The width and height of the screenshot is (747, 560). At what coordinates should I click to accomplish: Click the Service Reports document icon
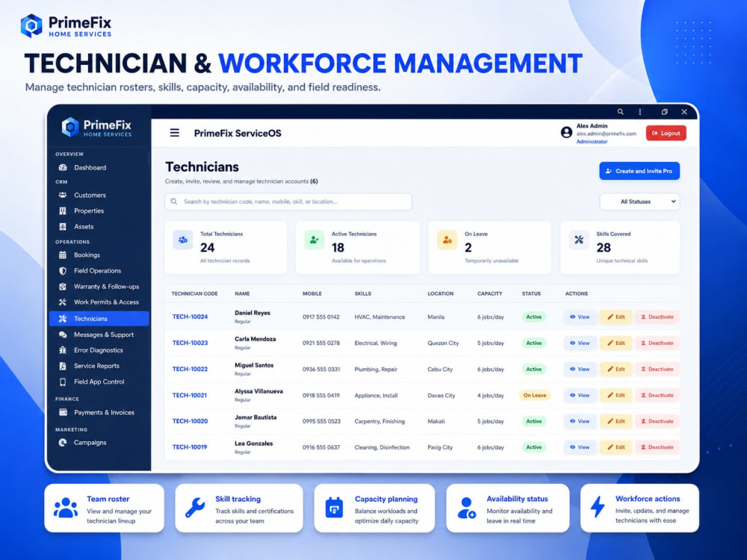[63, 366]
